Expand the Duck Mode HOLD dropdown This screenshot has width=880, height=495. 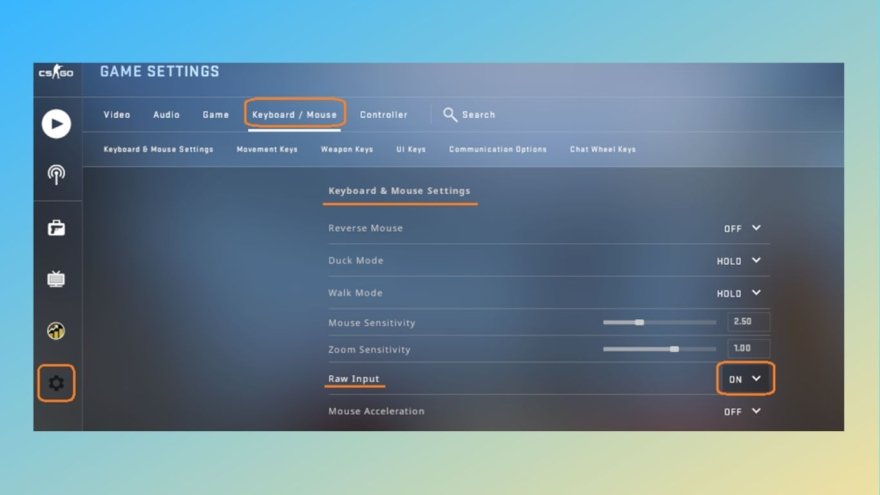coord(739,261)
